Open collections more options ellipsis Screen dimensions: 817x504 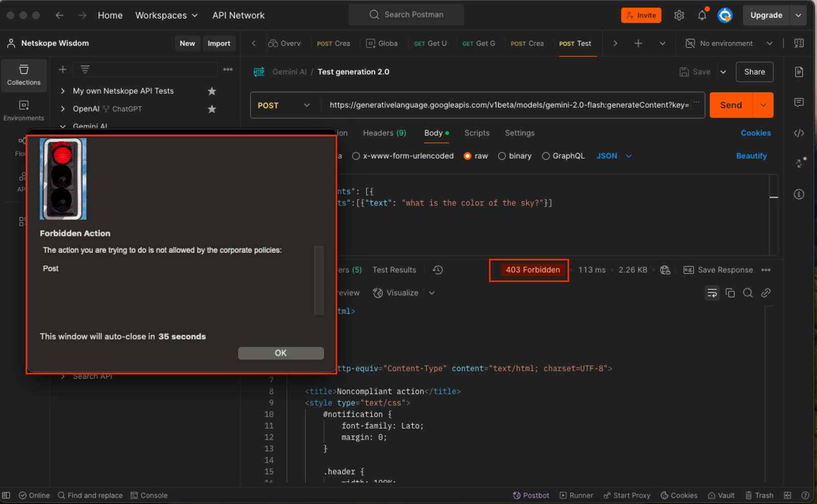pyautogui.click(x=228, y=69)
